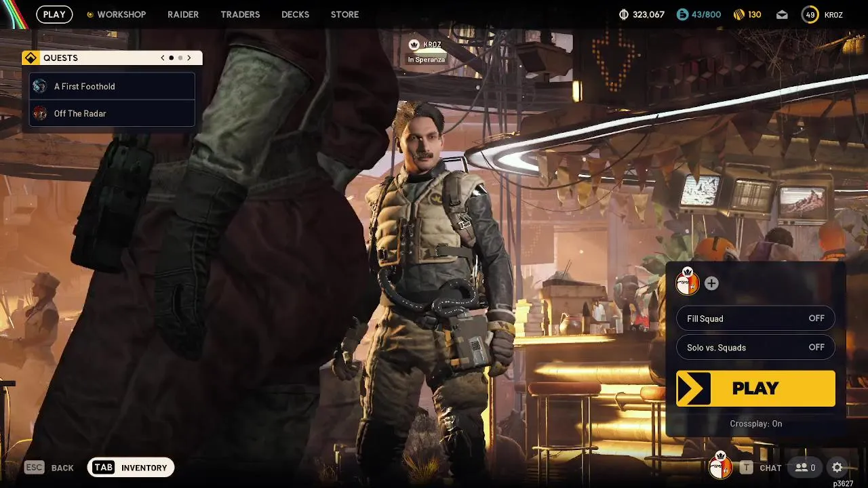The height and width of the screenshot is (488, 868).
Task: Open the friends list icon showing 0
Action: click(x=805, y=468)
